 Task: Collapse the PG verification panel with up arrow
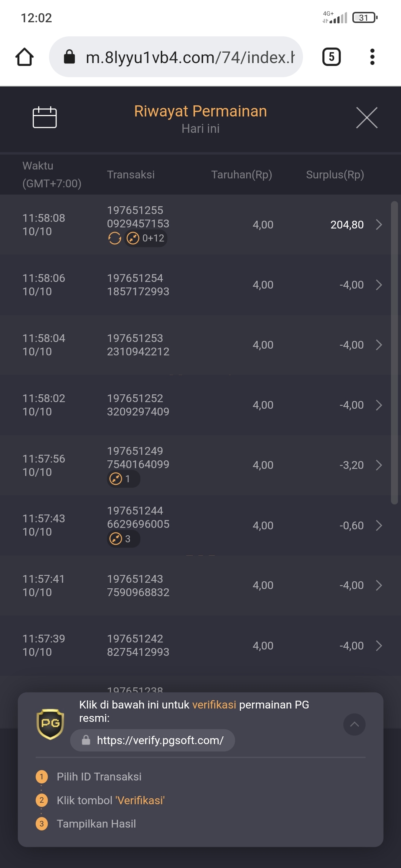click(354, 724)
